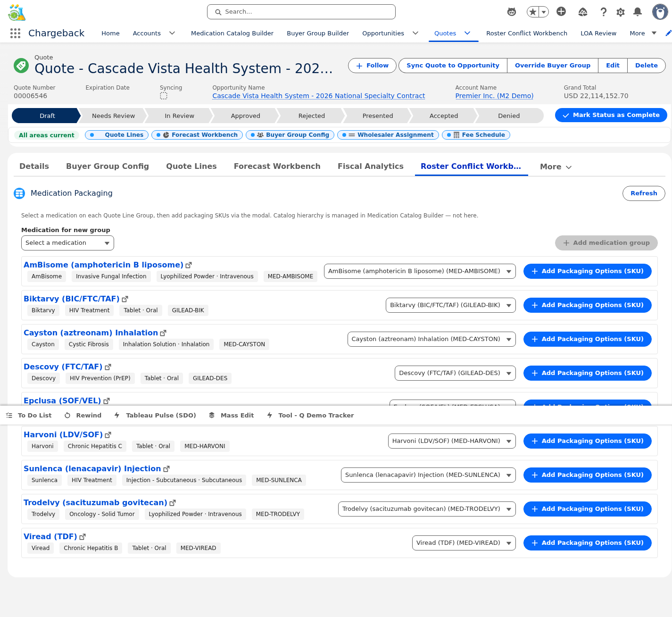The image size is (672, 617).
Task: Open the Select a medication dropdown
Action: click(67, 243)
